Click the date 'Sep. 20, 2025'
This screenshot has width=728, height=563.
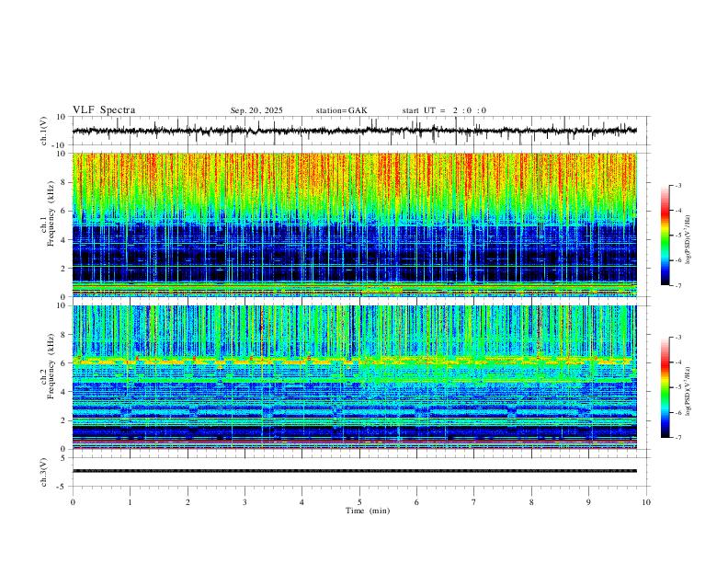256,110
